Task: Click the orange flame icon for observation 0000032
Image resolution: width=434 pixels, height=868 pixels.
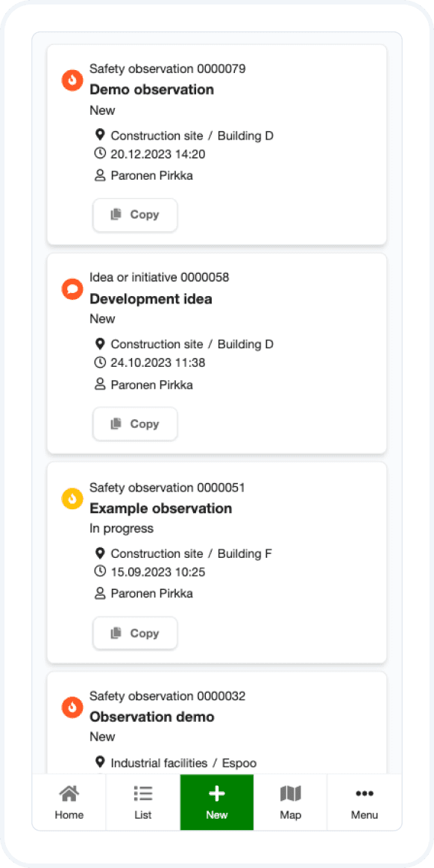Action: click(72, 707)
